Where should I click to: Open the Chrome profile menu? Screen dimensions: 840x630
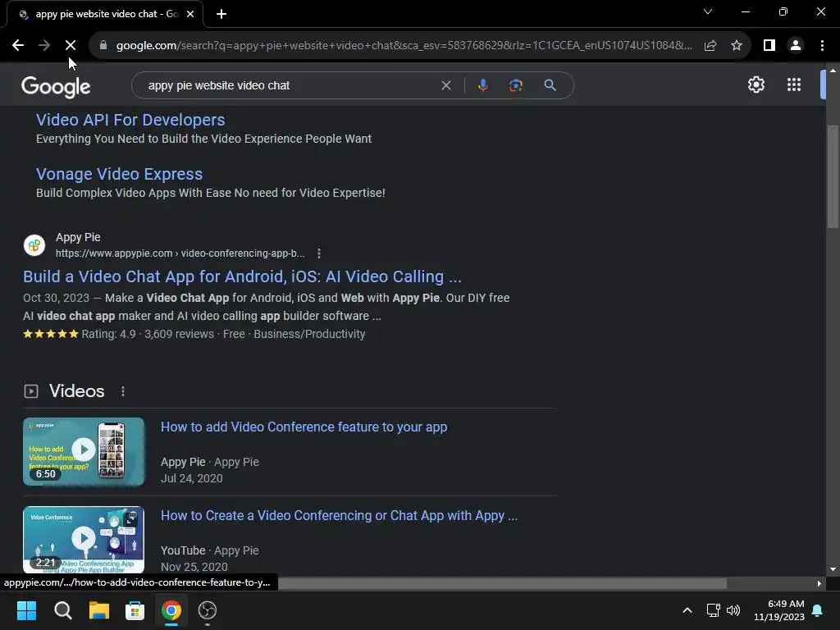point(796,46)
